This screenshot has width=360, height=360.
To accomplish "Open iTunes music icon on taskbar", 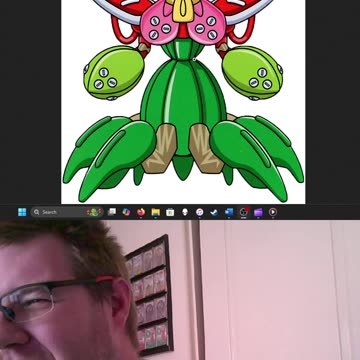I will pyautogui.click(x=199, y=212).
